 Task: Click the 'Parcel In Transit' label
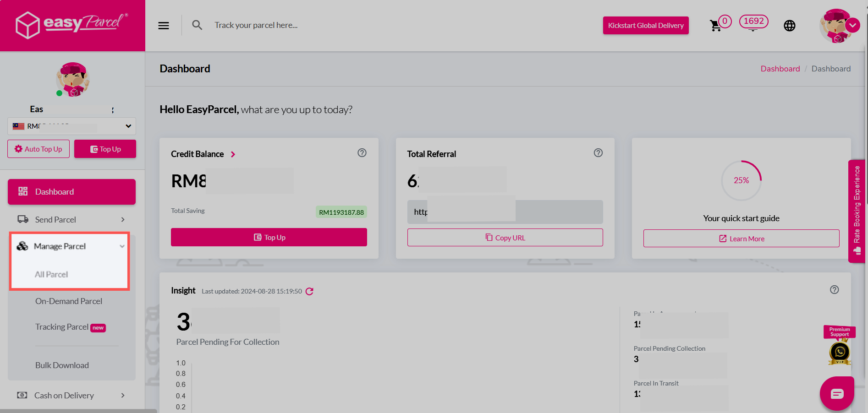[656, 383]
